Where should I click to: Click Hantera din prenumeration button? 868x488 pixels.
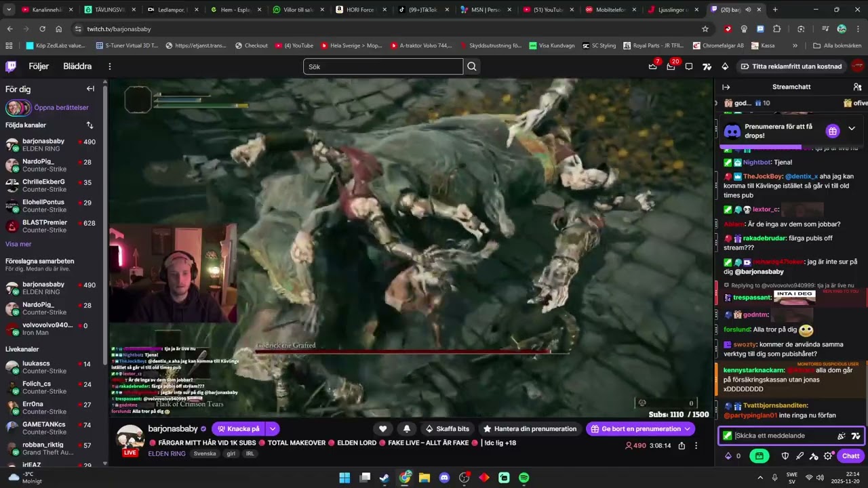pos(530,429)
